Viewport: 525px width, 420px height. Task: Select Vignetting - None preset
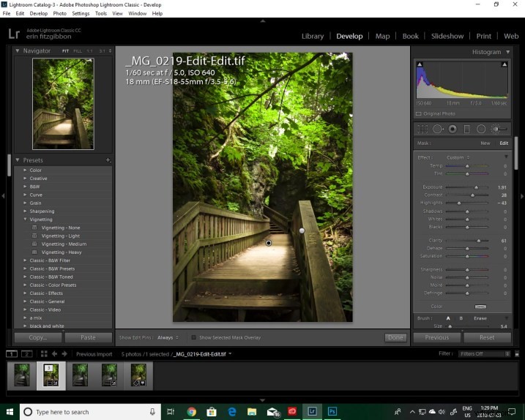click(61, 228)
